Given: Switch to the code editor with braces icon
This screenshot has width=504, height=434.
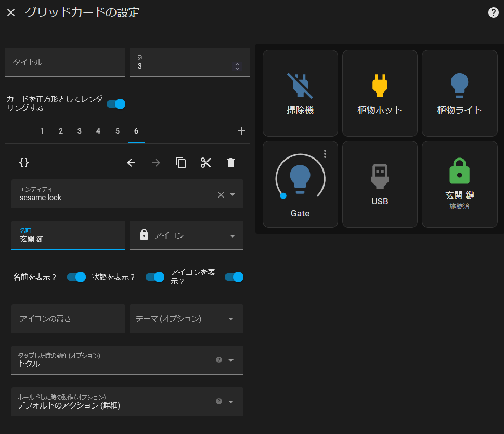Looking at the screenshot, I should (x=24, y=163).
